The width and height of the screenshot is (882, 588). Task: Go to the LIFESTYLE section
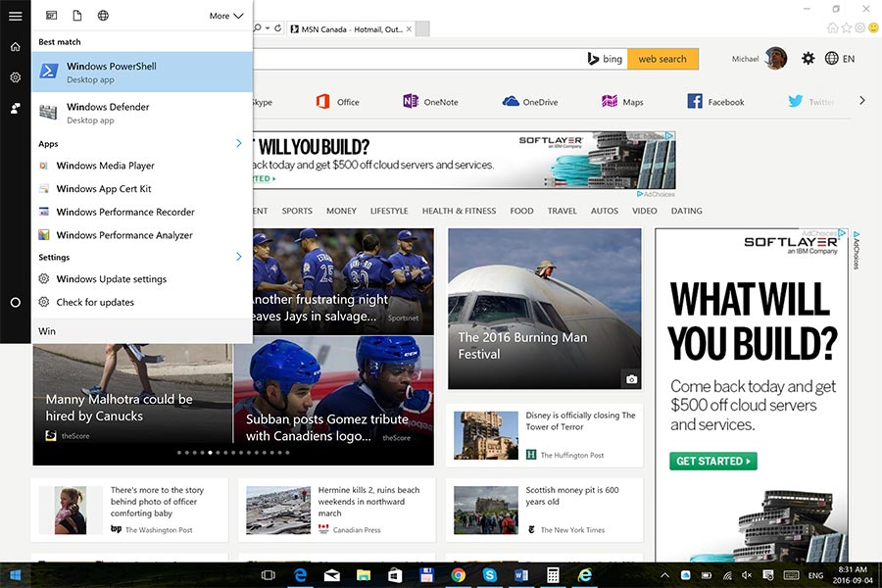[x=389, y=211]
